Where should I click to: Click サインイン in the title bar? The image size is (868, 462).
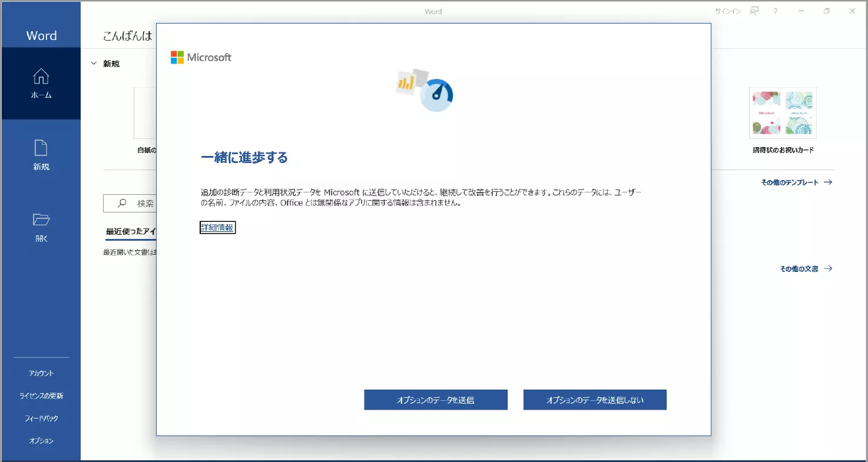tap(727, 11)
